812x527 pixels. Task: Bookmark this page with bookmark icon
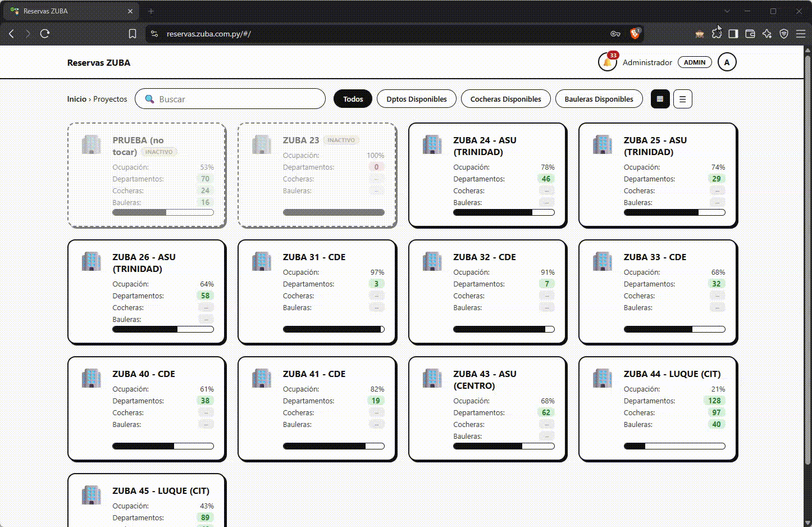pos(133,34)
